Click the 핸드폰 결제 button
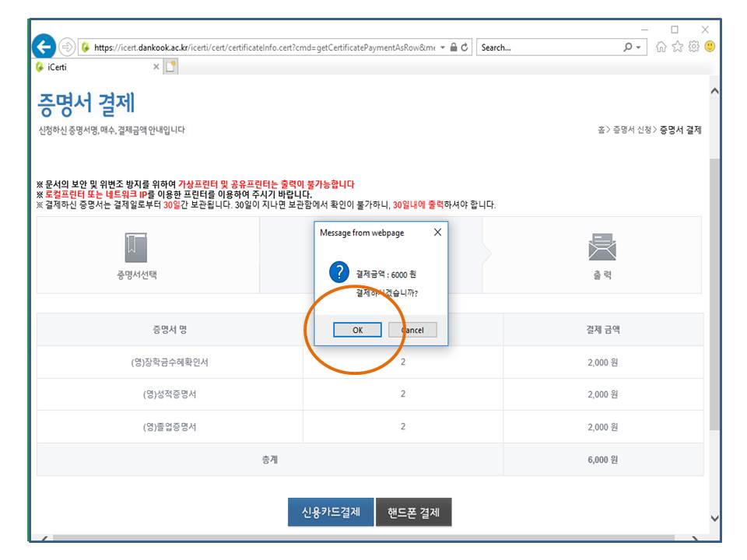 pyautogui.click(x=413, y=513)
